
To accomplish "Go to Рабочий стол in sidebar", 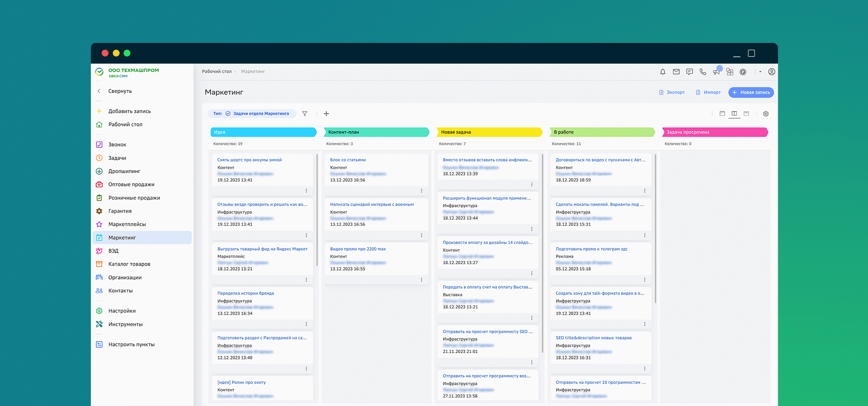I will coord(125,125).
